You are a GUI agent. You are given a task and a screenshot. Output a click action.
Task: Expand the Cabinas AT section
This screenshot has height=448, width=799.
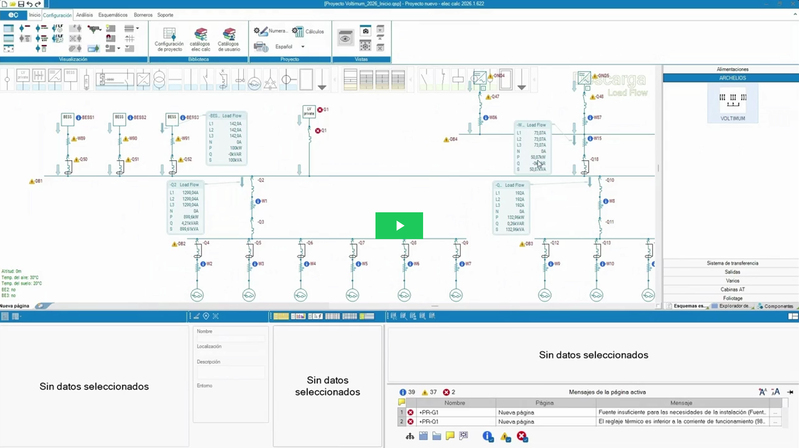732,289
